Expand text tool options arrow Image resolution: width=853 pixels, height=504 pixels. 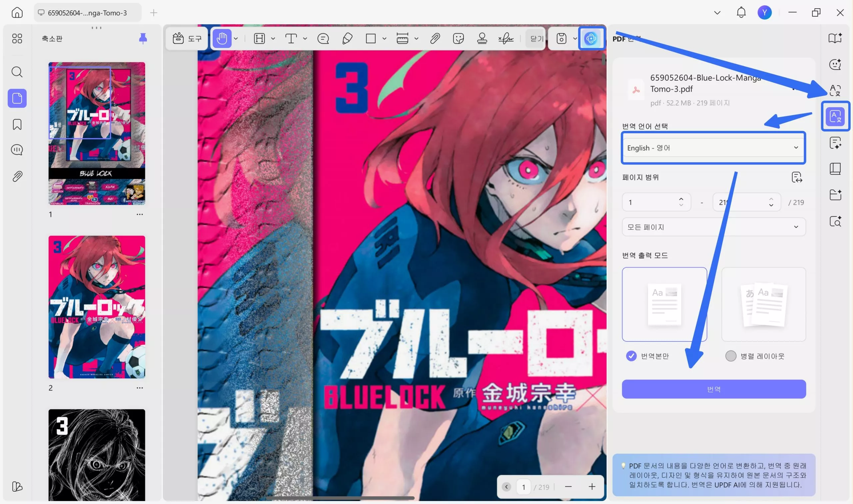click(x=305, y=39)
